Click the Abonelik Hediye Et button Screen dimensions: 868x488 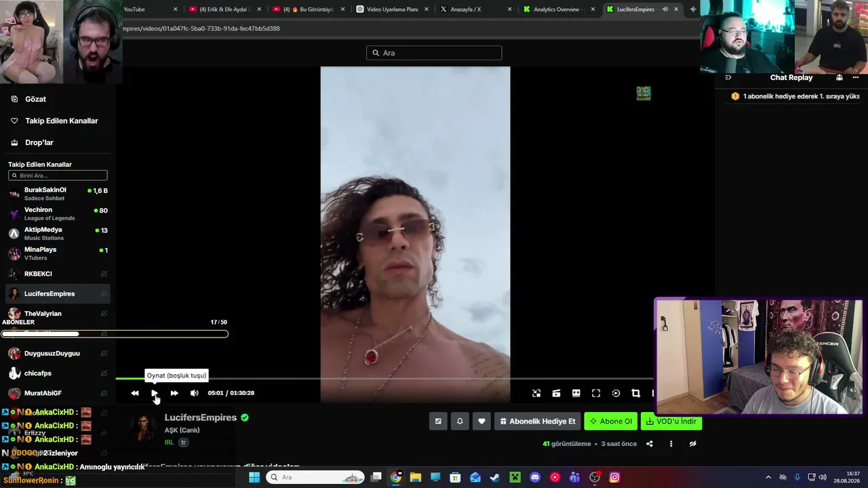[538, 422]
